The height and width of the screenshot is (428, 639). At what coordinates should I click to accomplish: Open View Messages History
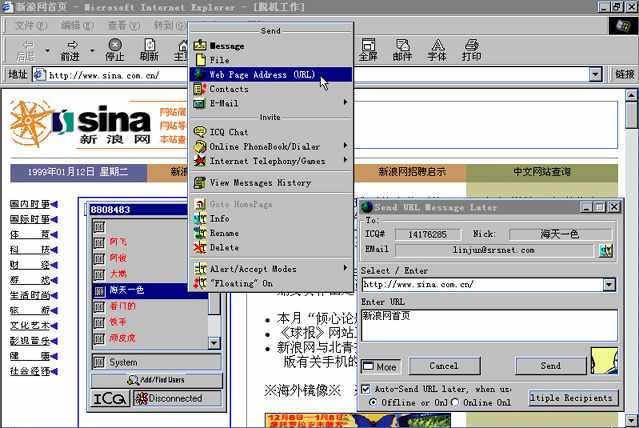[271, 183]
